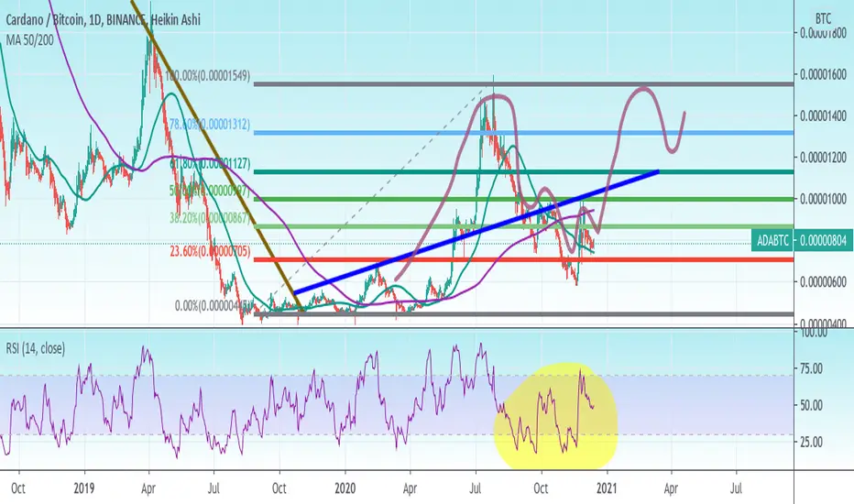Click the 0.00% Fibonacci level label
Viewport: 854px width, 504px height.
click(x=213, y=306)
